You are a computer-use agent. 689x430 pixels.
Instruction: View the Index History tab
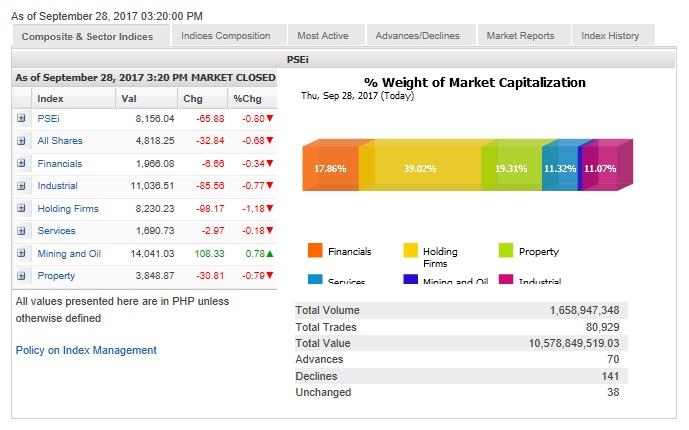pos(610,36)
